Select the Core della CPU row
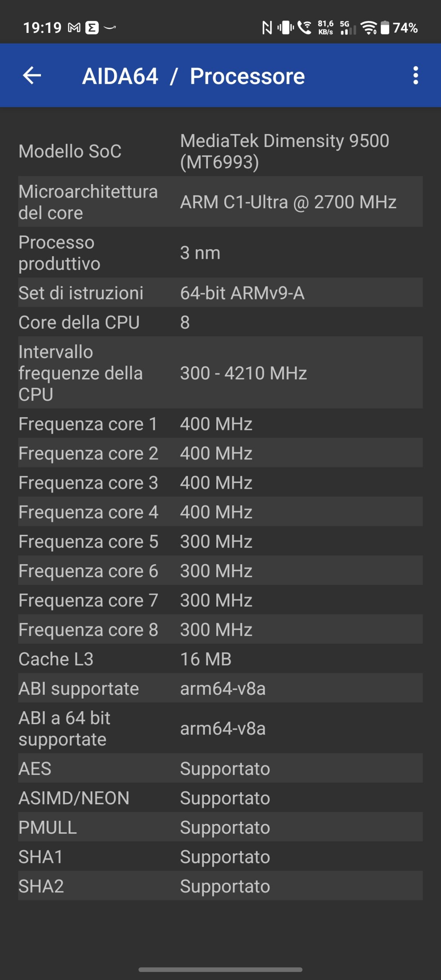 pos(220,322)
